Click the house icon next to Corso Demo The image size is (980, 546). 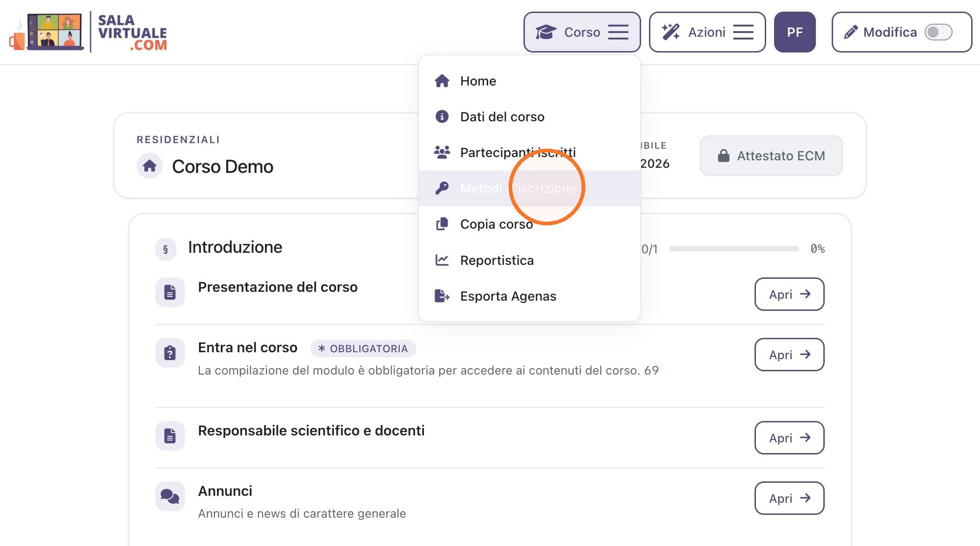click(x=150, y=166)
